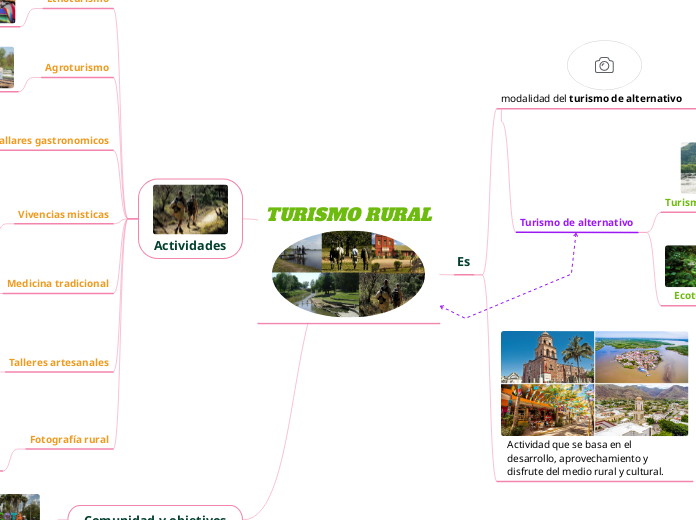Click the colorful thumbnail beside Comunidad y objetivos
Image resolution: width=696 pixels, height=520 pixels.
(x=20, y=507)
